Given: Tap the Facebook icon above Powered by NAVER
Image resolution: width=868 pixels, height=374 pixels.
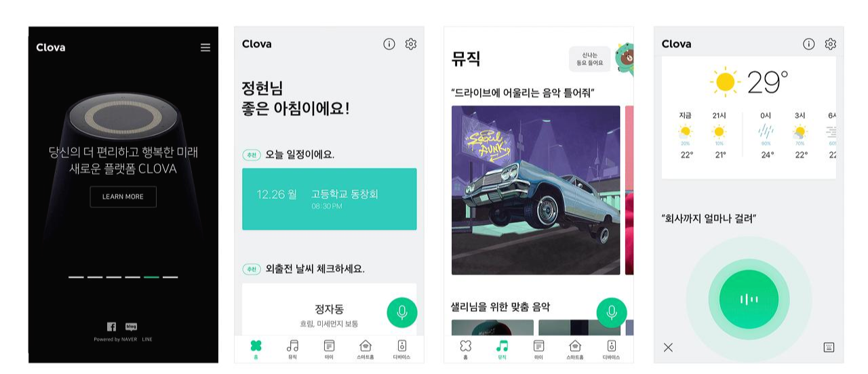Looking at the screenshot, I should tap(112, 326).
